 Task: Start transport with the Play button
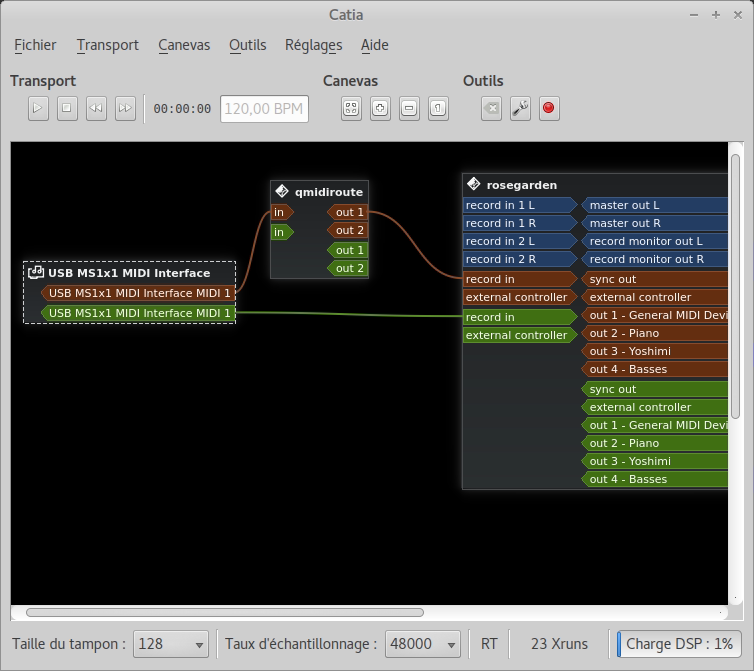pos(38,108)
